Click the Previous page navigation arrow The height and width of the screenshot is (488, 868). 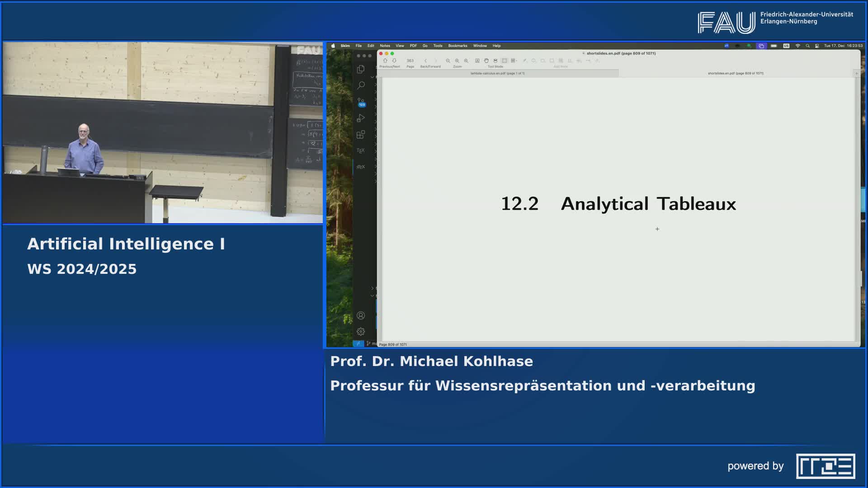385,60
